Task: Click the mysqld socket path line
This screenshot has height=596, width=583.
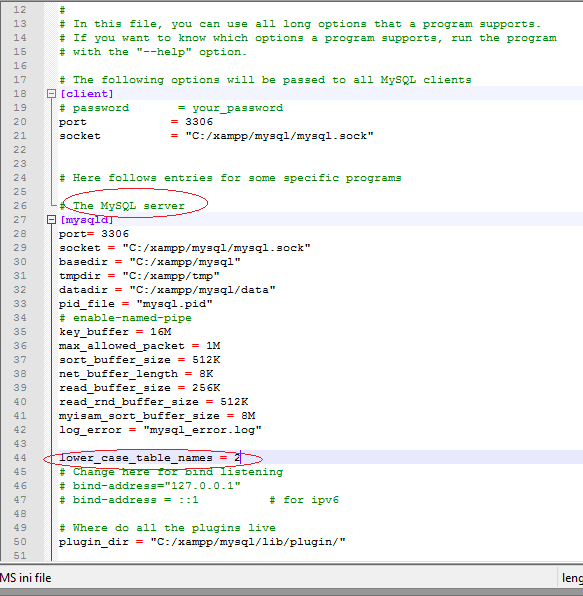Action: (185, 247)
